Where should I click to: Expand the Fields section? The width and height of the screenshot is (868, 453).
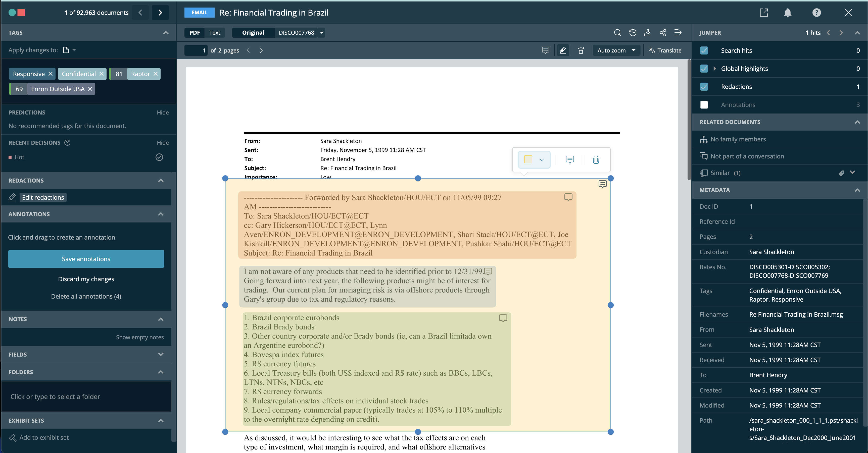coord(161,354)
